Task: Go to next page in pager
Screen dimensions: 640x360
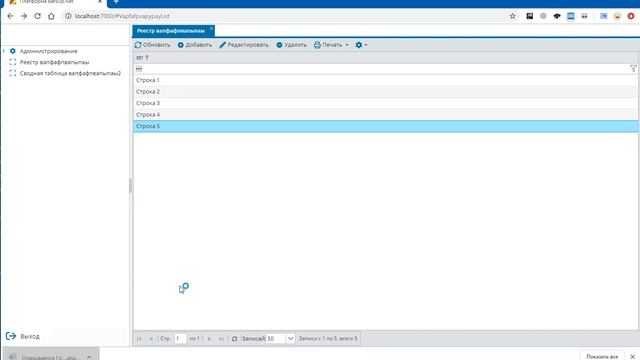Action: (209, 339)
